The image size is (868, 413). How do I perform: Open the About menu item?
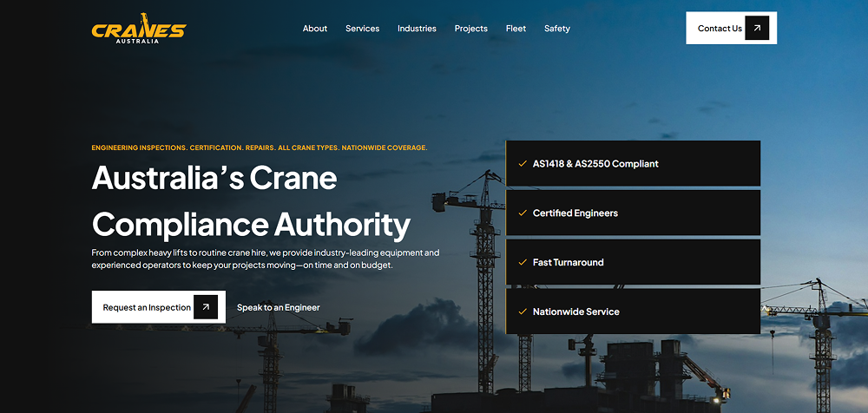[x=315, y=29]
